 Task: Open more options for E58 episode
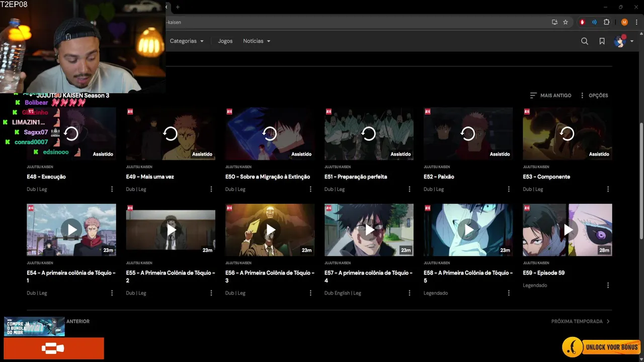click(508, 293)
